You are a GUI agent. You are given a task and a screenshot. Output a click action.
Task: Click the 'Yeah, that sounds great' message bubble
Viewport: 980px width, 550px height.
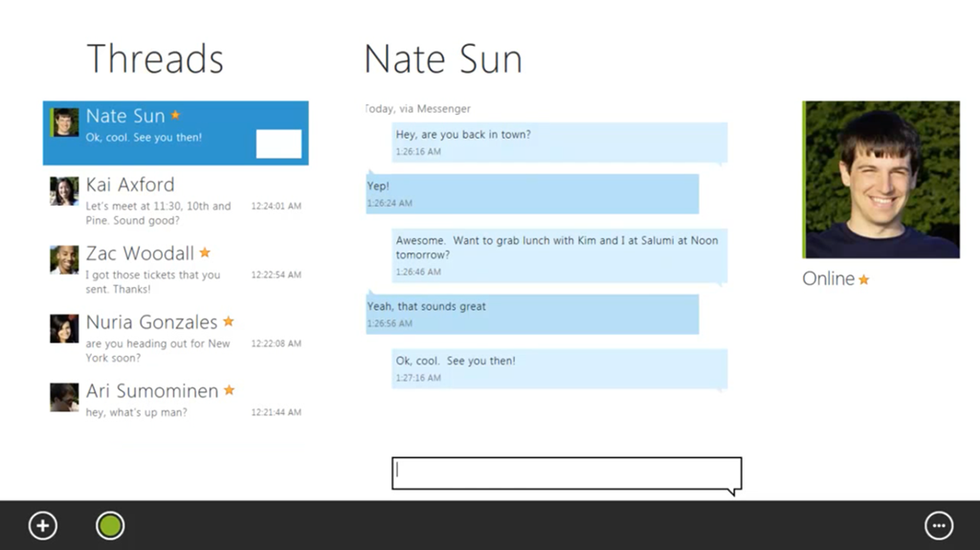(532, 315)
